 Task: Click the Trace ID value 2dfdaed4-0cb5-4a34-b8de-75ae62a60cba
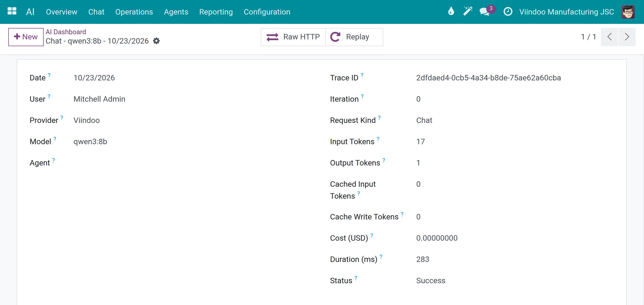pos(488,78)
